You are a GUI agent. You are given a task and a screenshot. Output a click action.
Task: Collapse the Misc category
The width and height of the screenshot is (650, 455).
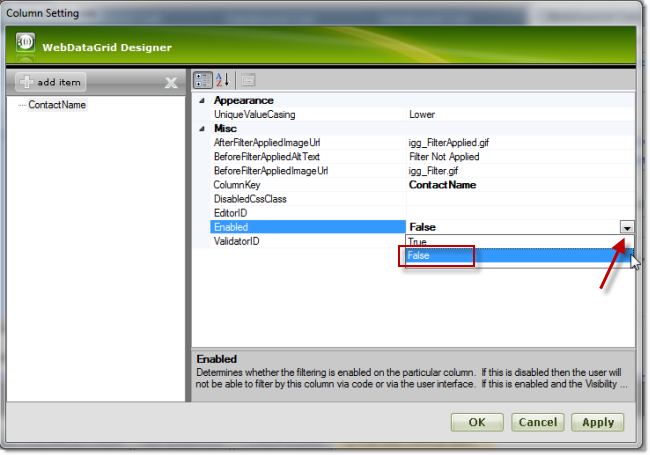(x=202, y=129)
